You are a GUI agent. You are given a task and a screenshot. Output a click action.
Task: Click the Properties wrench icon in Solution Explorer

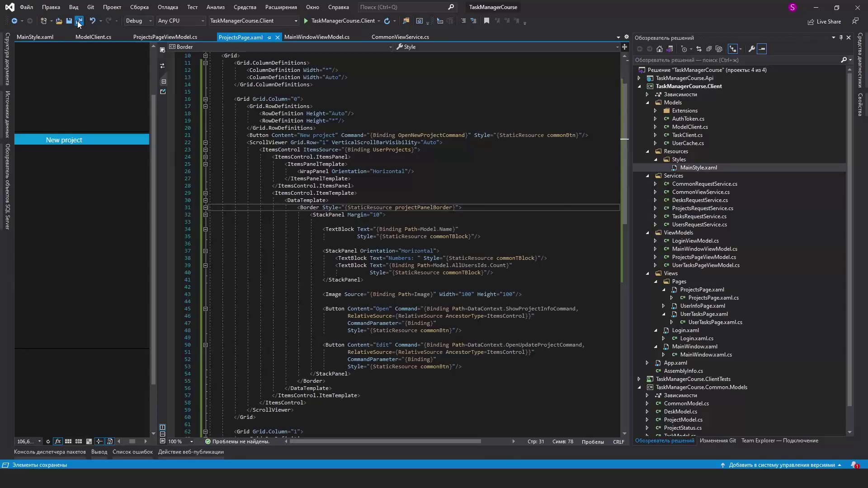click(x=751, y=49)
